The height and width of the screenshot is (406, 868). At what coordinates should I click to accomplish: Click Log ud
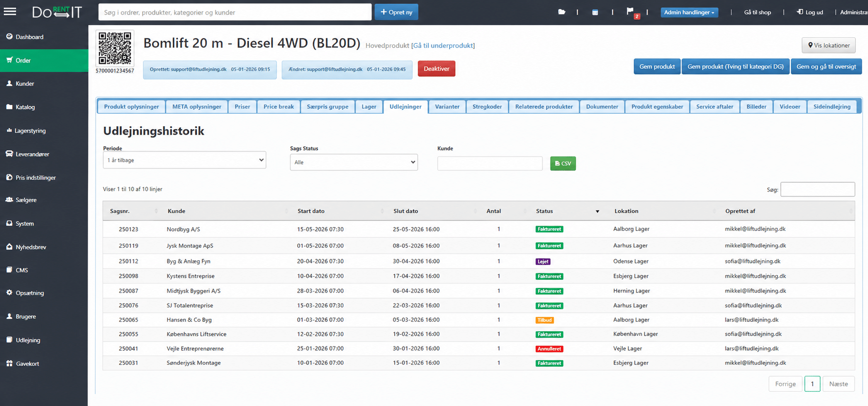pyautogui.click(x=810, y=12)
